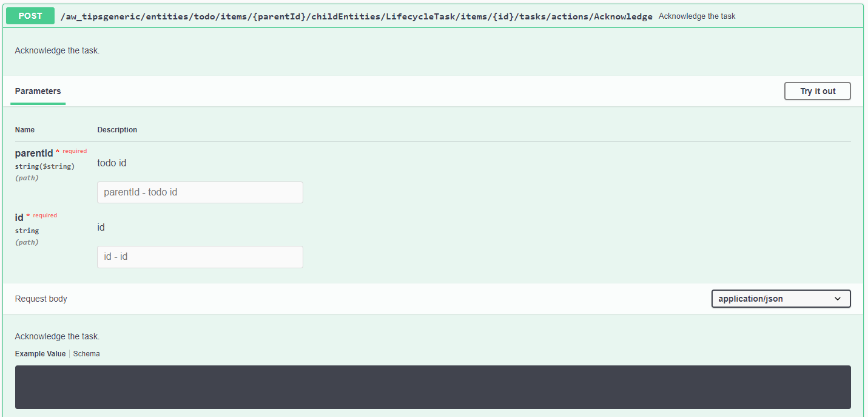Switch to the Schema view
The height and width of the screenshot is (417, 868).
pos(87,354)
